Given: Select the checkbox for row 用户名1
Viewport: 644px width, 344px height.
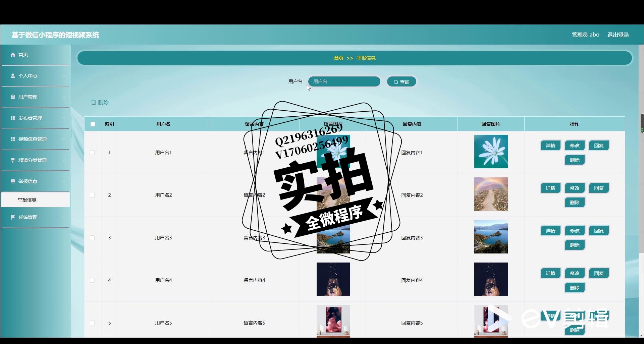Looking at the screenshot, I should [92, 153].
